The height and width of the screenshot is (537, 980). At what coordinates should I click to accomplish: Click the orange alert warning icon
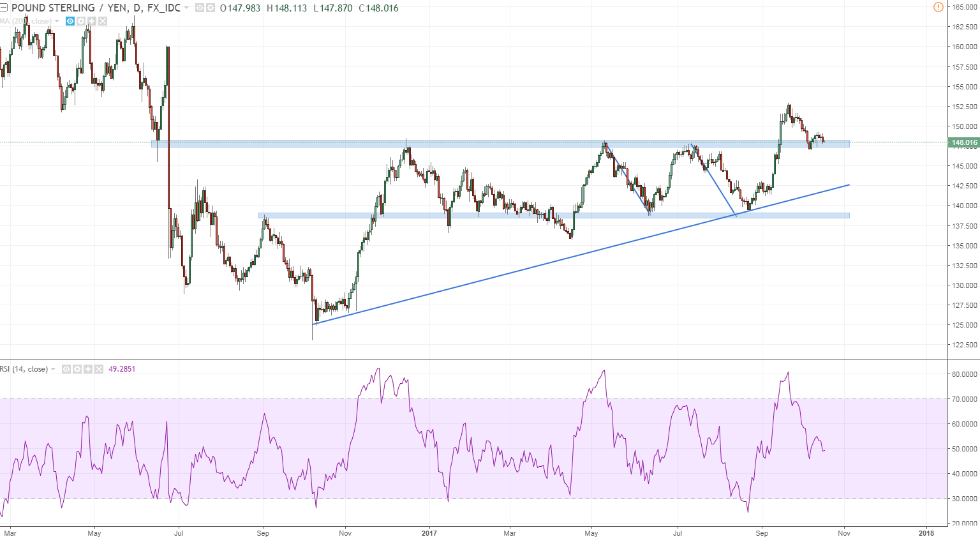[938, 7]
